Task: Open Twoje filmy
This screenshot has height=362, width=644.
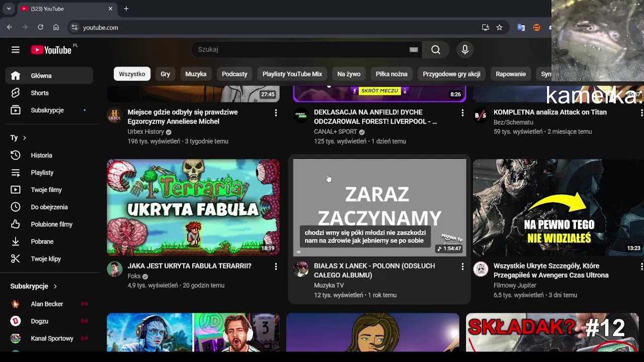Action: [49, 190]
